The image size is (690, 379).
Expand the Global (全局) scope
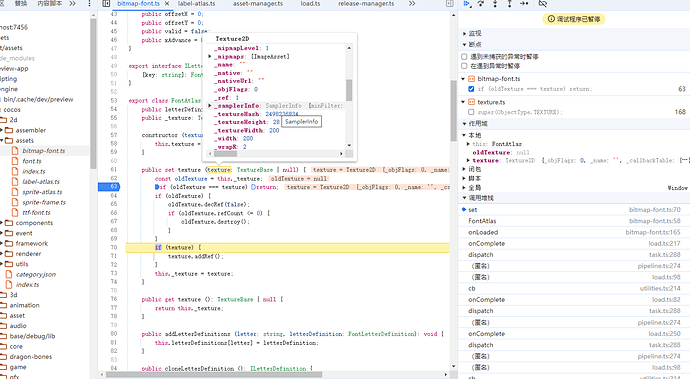[x=464, y=188]
